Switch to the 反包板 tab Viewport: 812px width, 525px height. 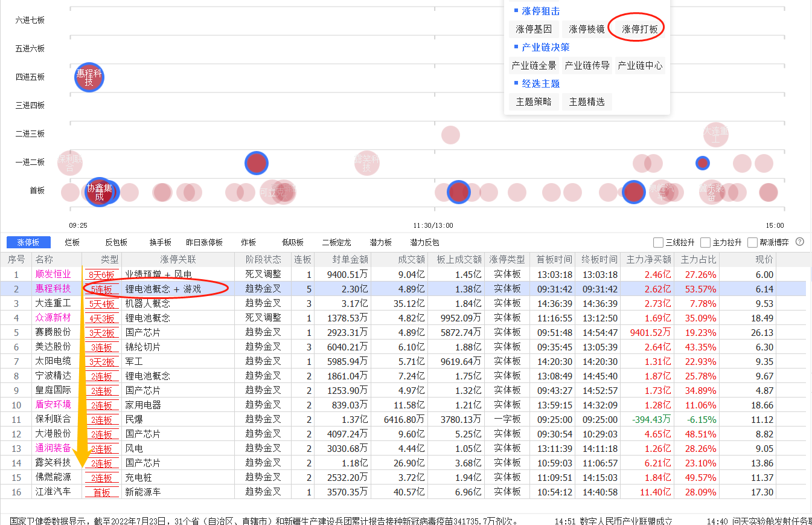pyautogui.click(x=116, y=242)
